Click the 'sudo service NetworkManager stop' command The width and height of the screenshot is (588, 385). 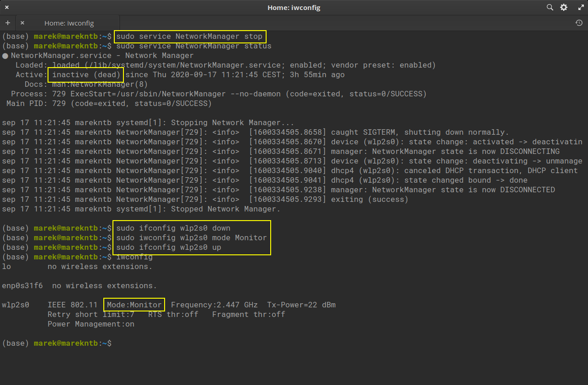click(x=189, y=37)
